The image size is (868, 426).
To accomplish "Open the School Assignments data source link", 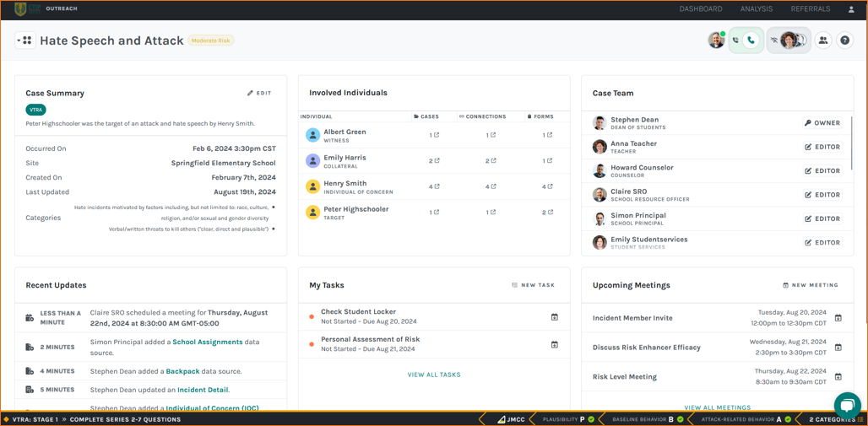I will coord(207,342).
